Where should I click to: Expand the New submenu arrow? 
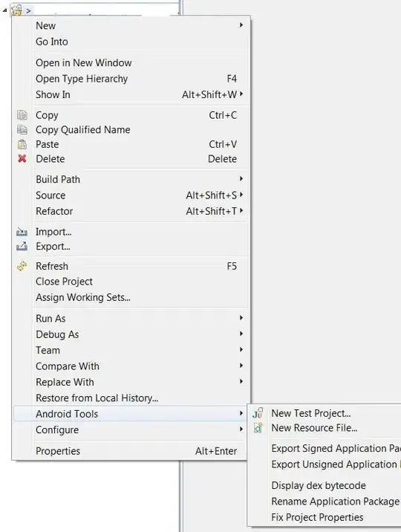[x=241, y=25]
